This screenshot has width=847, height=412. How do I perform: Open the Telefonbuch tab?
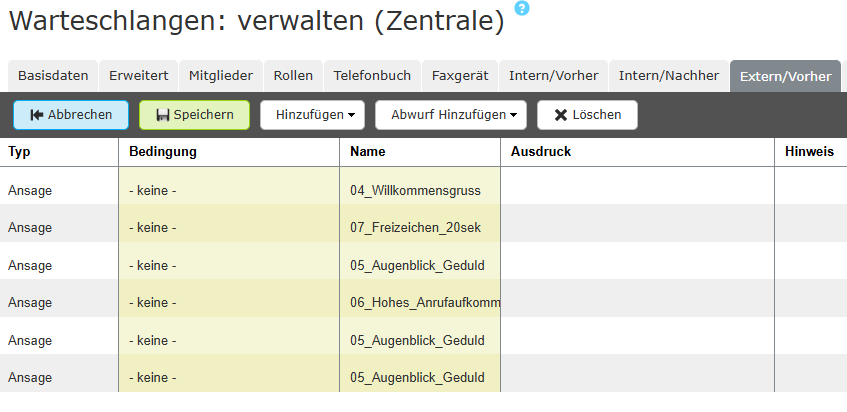(x=372, y=76)
